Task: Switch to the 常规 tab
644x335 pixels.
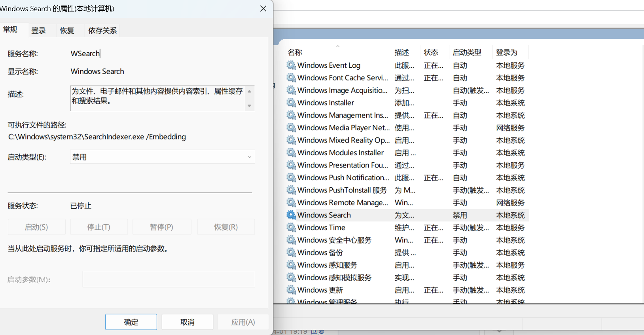Action: coord(10,30)
